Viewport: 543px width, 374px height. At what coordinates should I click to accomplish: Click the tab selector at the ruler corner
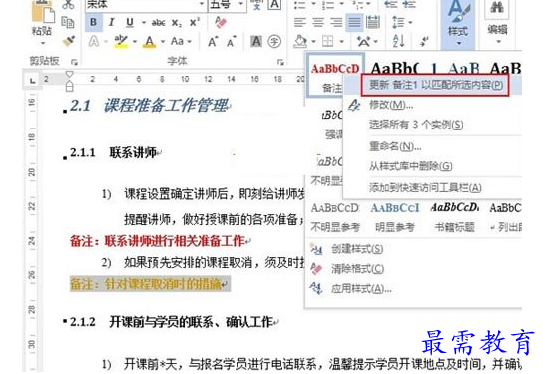pyautogui.click(x=33, y=81)
